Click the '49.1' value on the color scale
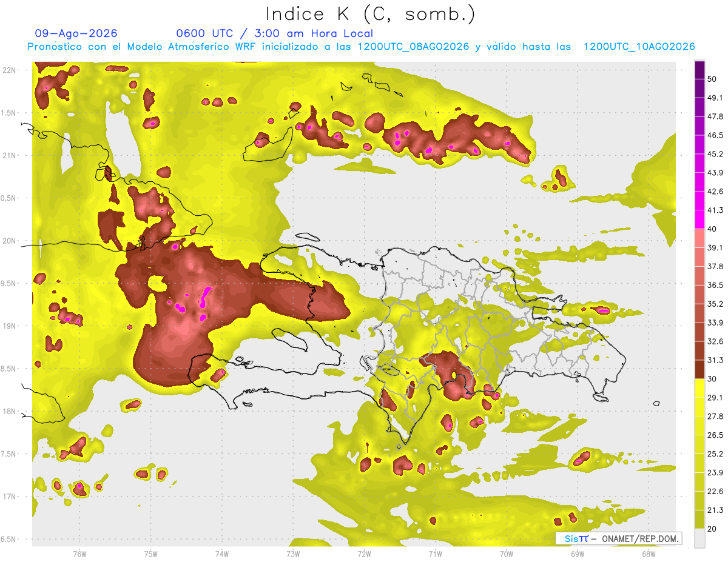The image size is (728, 562). [x=715, y=98]
